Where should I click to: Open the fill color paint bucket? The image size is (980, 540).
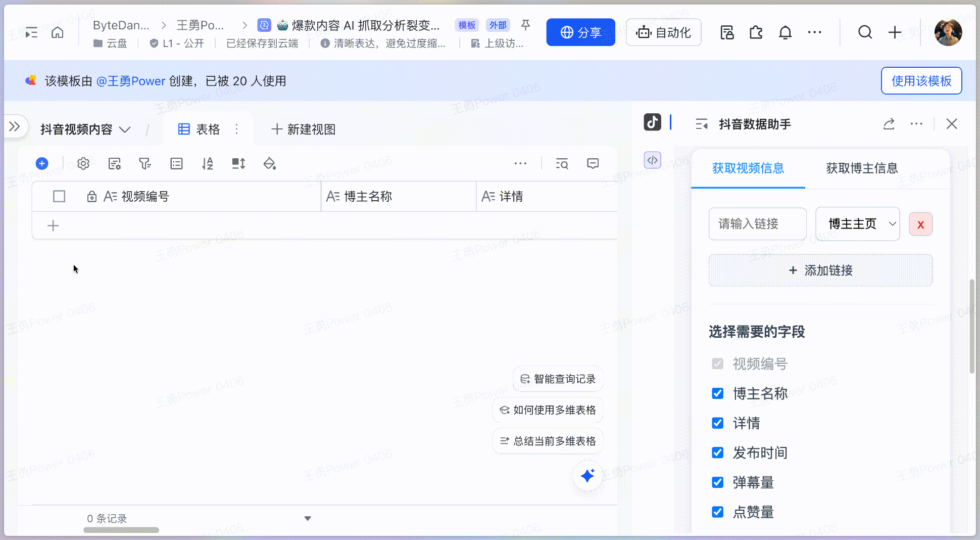[269, 163]
